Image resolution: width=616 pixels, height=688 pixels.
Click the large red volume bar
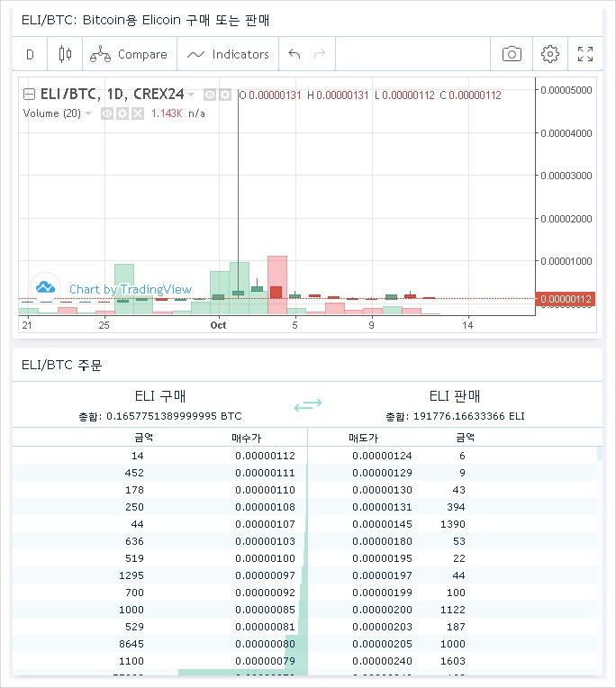[x=277, y=285]
